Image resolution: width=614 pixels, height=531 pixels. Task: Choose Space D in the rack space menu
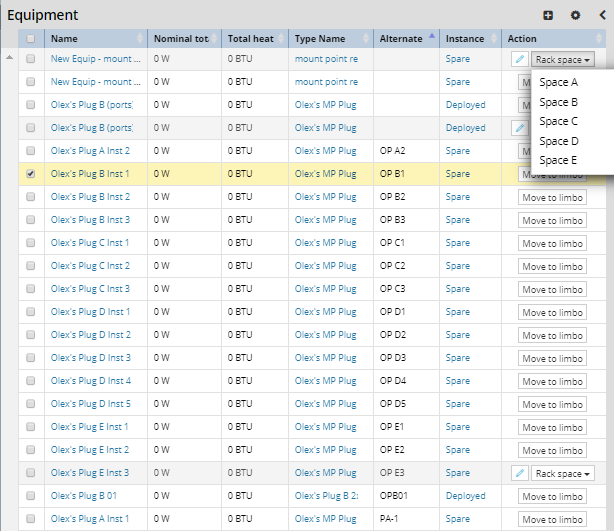[559, 141]
